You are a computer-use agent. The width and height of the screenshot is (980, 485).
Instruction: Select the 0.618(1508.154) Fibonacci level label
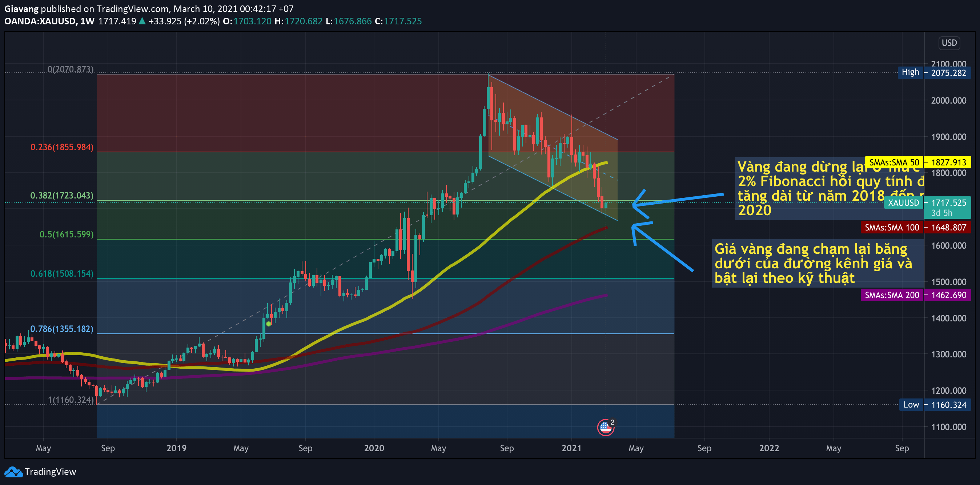click(62, 273)
